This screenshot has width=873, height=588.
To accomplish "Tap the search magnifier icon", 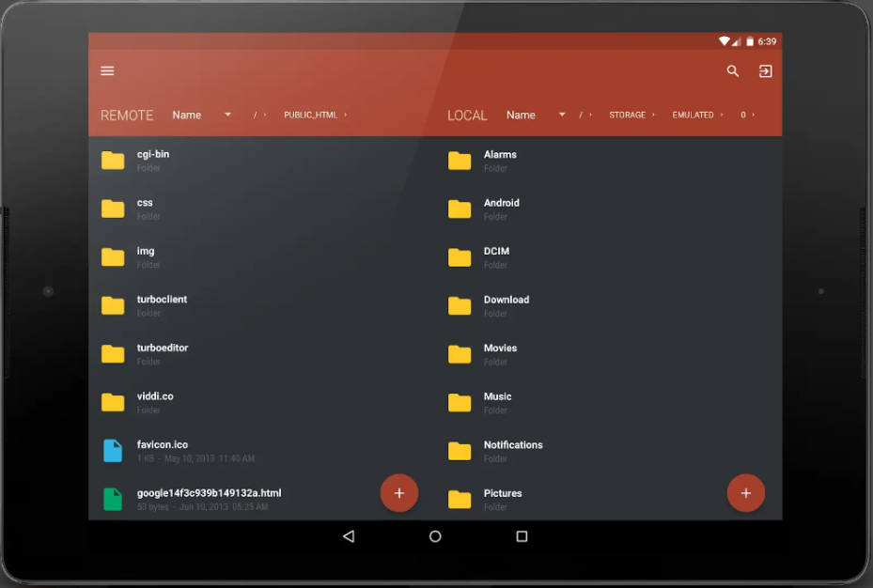I will pos(733,70).
